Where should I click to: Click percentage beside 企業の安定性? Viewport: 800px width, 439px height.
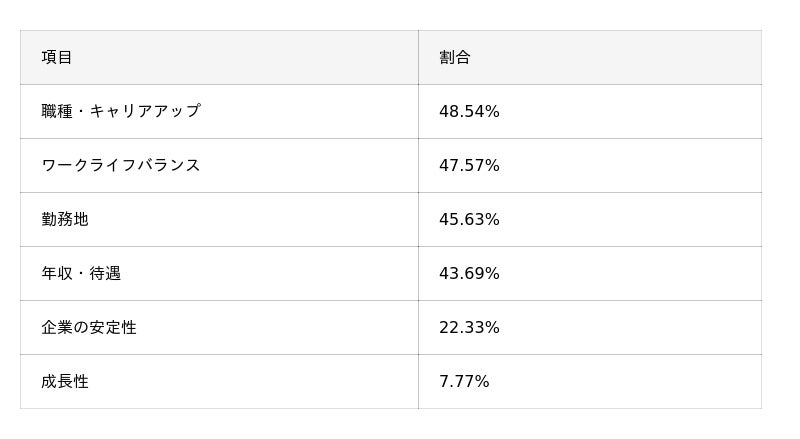(469, 327)
